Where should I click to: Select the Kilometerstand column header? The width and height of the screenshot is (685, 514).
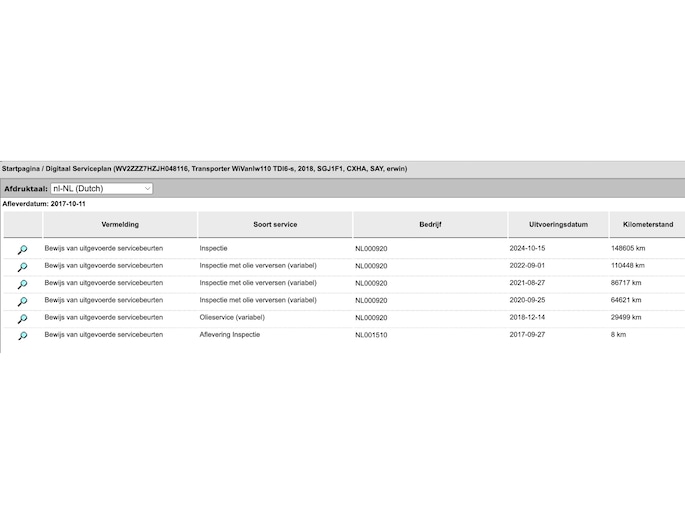pyautogui.click(x=645, y=225)
